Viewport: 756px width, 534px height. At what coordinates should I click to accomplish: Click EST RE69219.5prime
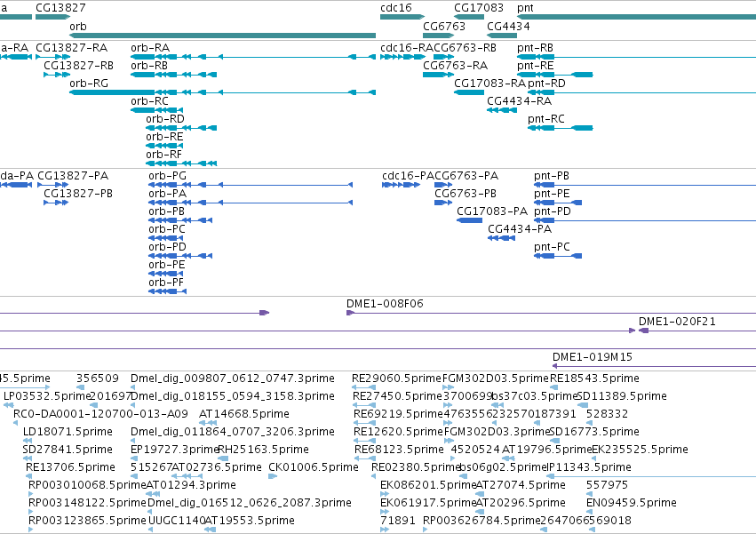tap(398, 414)
